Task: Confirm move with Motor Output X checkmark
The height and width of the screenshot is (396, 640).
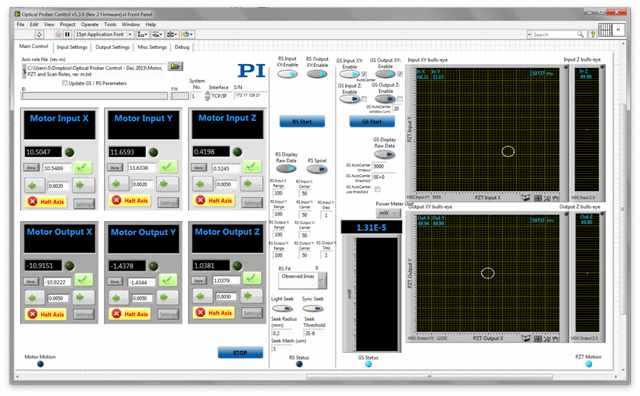Action: coord(83,280)
